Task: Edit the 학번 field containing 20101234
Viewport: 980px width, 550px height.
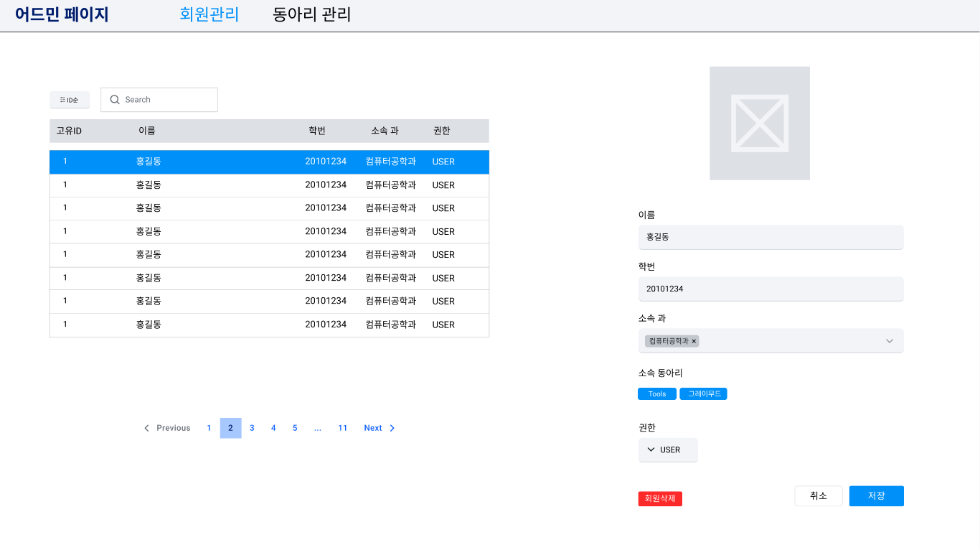Action: 771,289
